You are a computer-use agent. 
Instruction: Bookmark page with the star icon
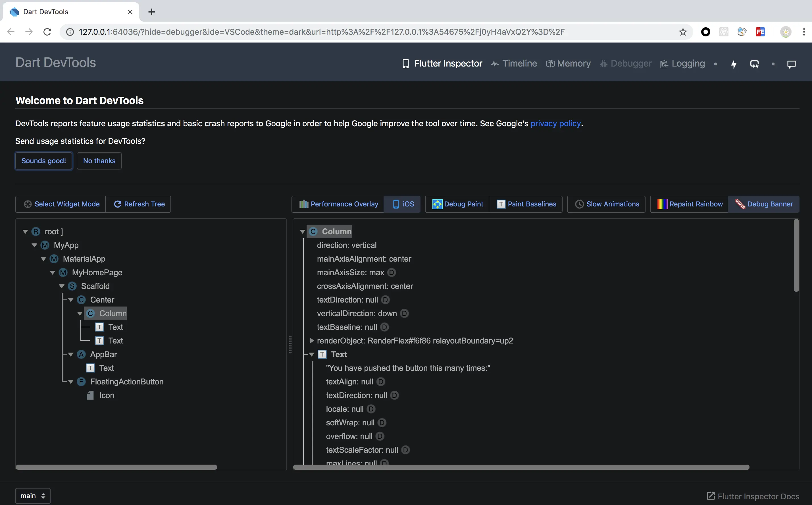click(x=683, y=32)
